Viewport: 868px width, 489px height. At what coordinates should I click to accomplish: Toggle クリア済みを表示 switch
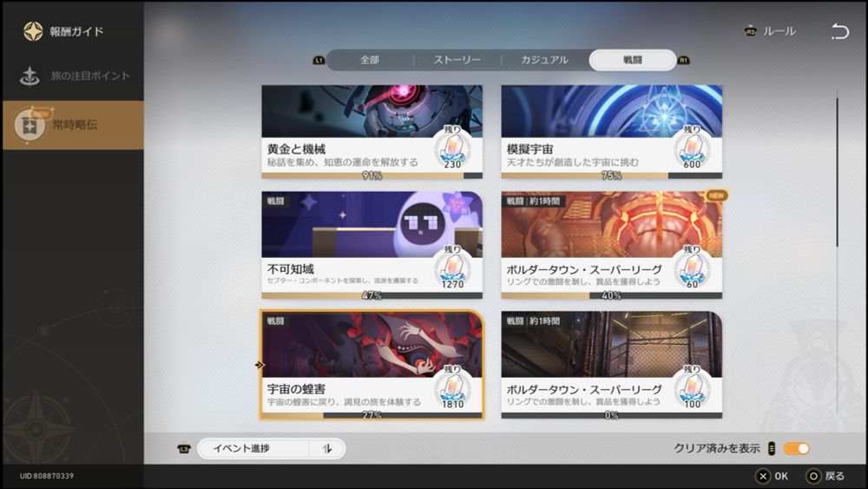point(797,448)
